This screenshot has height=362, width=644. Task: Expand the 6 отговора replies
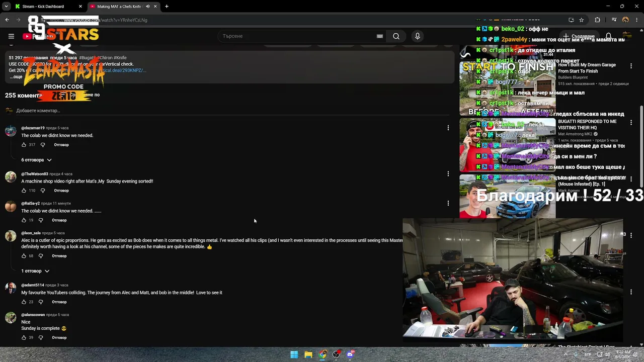coord(36,160)
